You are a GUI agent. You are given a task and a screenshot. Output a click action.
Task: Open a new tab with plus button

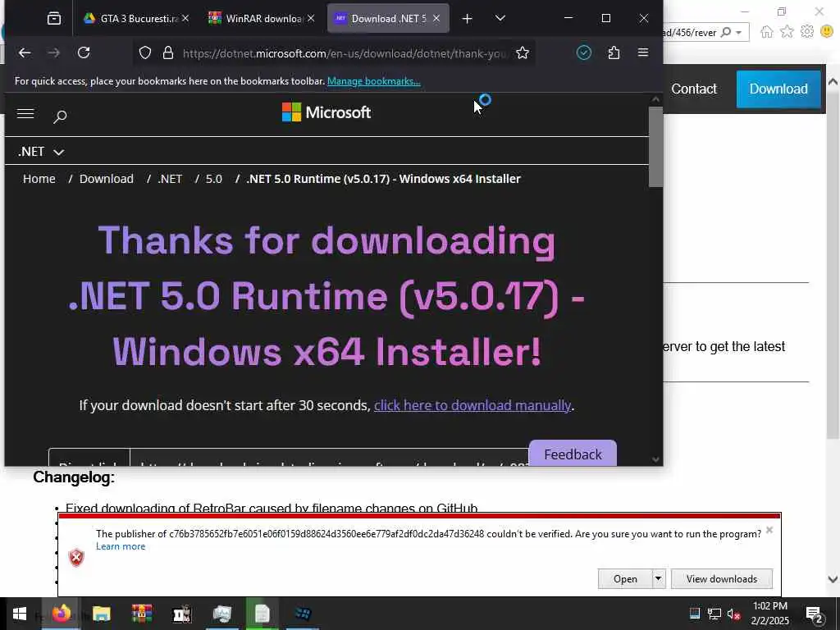(467, 19)
